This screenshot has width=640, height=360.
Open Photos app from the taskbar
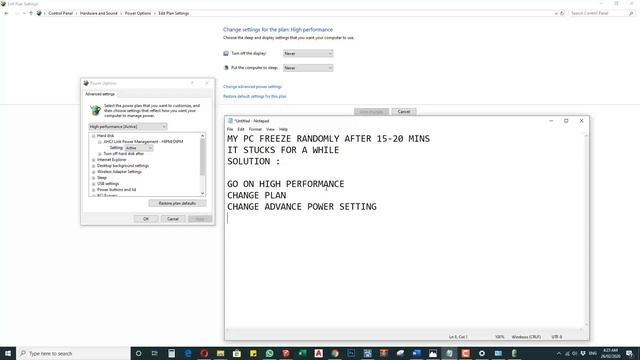[x=433, y=353]
